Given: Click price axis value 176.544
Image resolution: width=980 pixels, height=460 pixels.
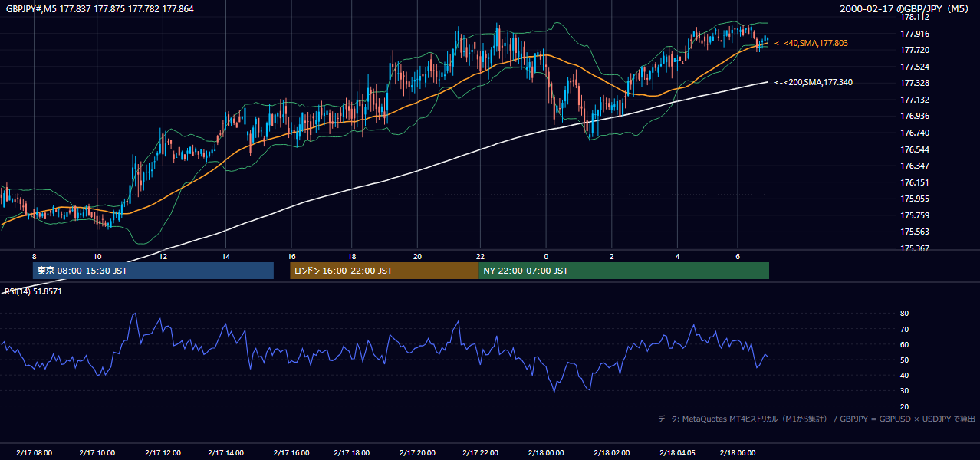Looking at the screenshot, I should point(915,149).
